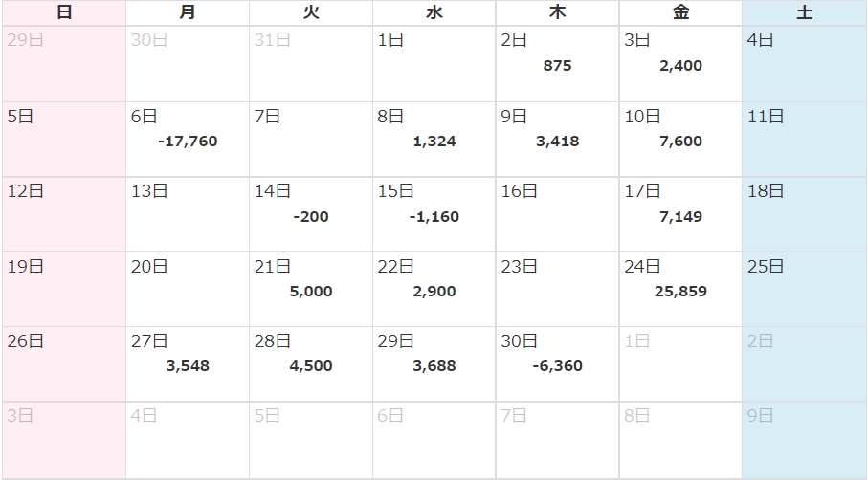
Task: Select the Saturday 25日 cell
Action: pyautogui.click(x=804, y=290)
